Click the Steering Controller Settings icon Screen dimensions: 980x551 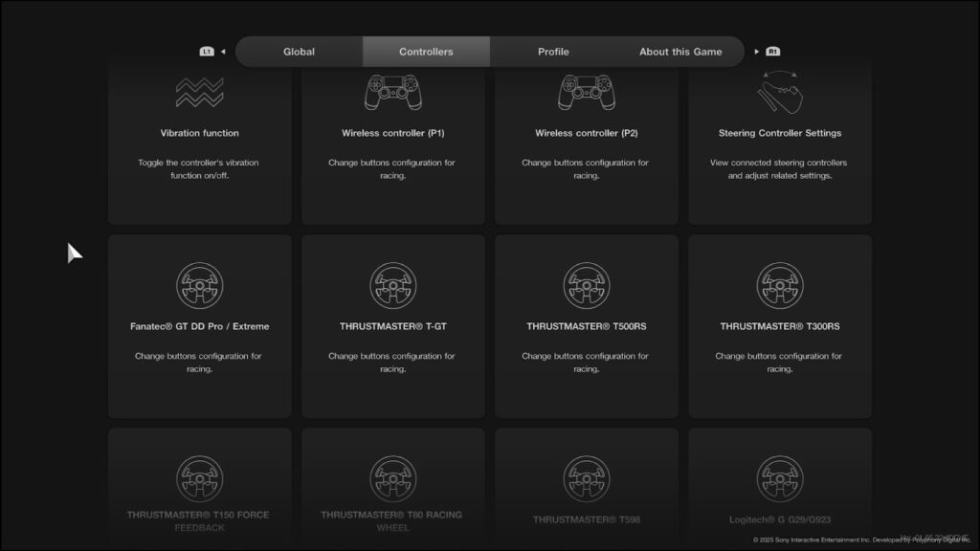pyautogui.click(x=779, y=92)
